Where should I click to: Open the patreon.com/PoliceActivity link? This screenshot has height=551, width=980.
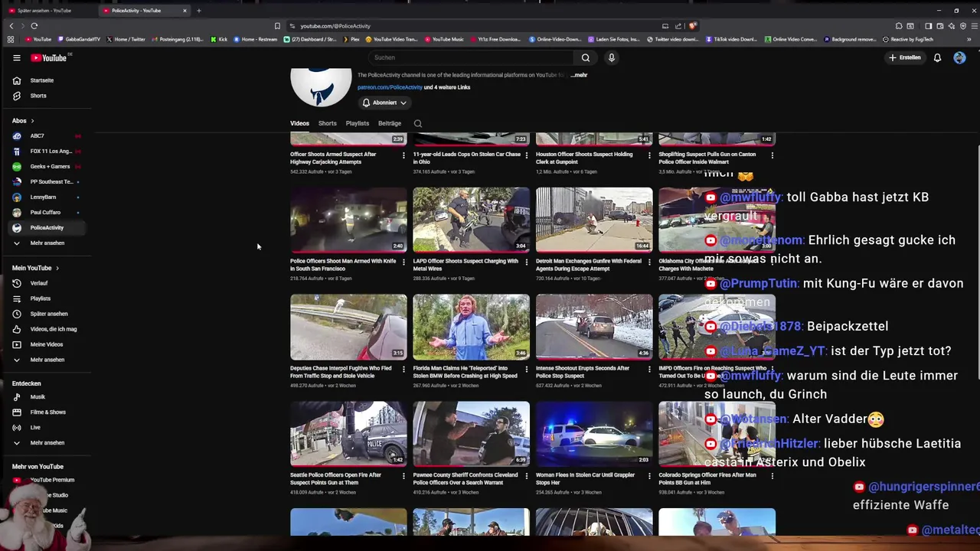pos(389,87)
